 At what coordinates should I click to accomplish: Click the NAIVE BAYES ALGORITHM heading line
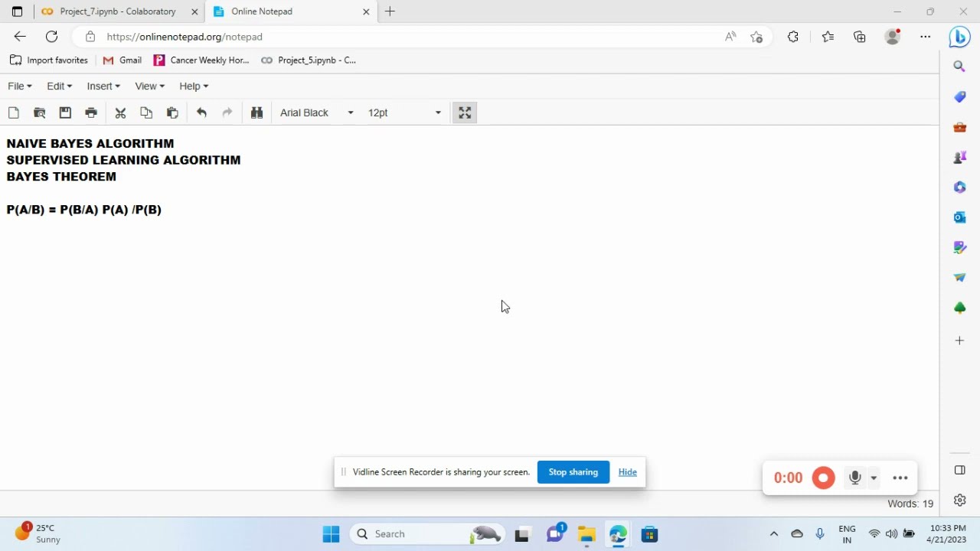pyautogui.click(x=90, y=144)
